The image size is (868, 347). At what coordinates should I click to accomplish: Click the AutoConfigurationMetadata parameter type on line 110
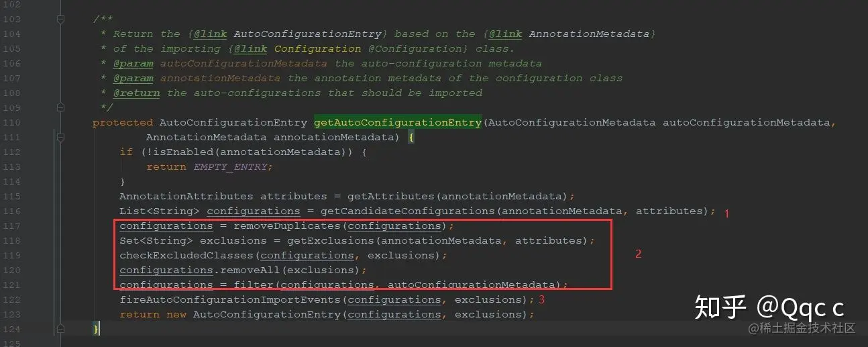pyautogui.click(x=572, y=122)
